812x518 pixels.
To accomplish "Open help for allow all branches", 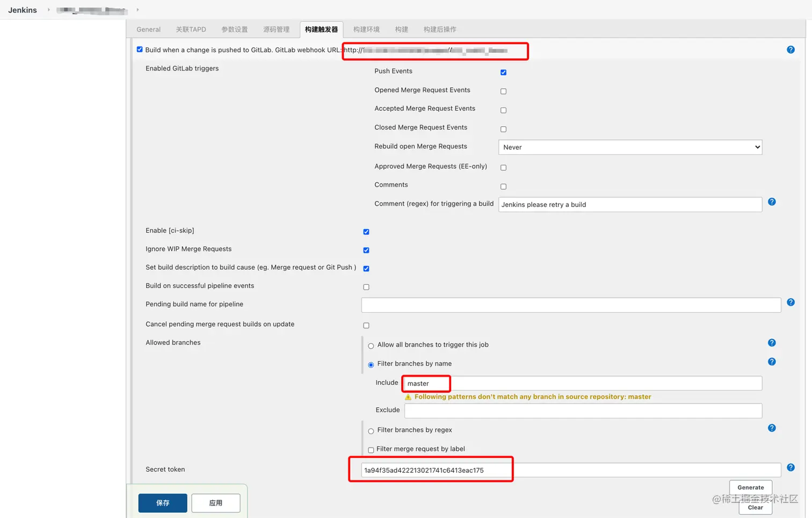I will click(x=772, y=342).
